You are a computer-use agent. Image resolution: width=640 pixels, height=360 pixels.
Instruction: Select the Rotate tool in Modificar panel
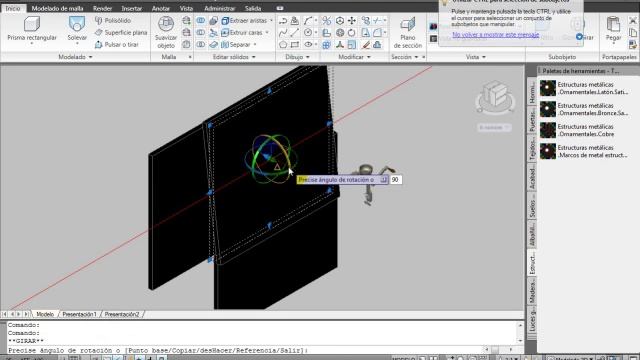pos(351,33)
